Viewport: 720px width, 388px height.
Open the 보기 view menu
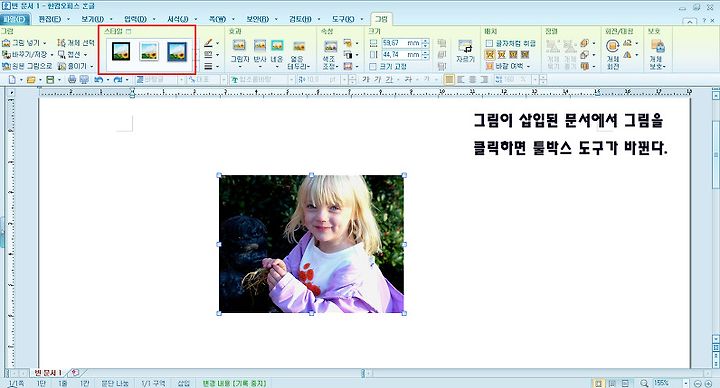[92, 19]
